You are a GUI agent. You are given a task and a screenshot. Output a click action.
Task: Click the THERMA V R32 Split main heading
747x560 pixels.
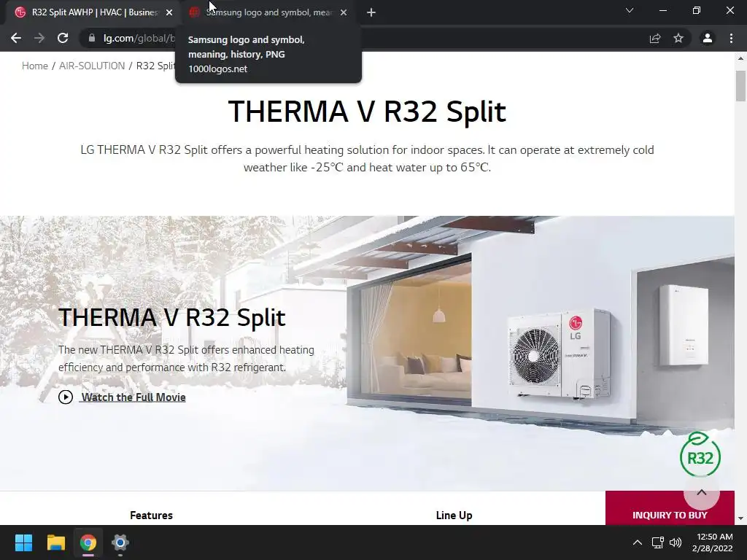click(x=367, y=112)
